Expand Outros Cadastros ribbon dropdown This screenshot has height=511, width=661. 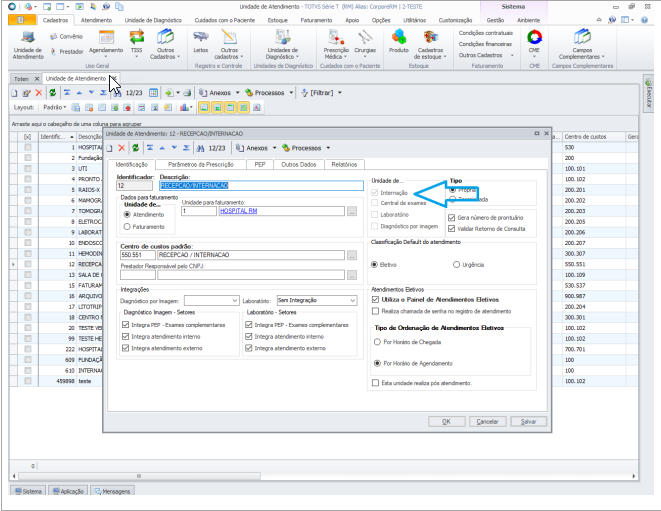tap(486, 55)
